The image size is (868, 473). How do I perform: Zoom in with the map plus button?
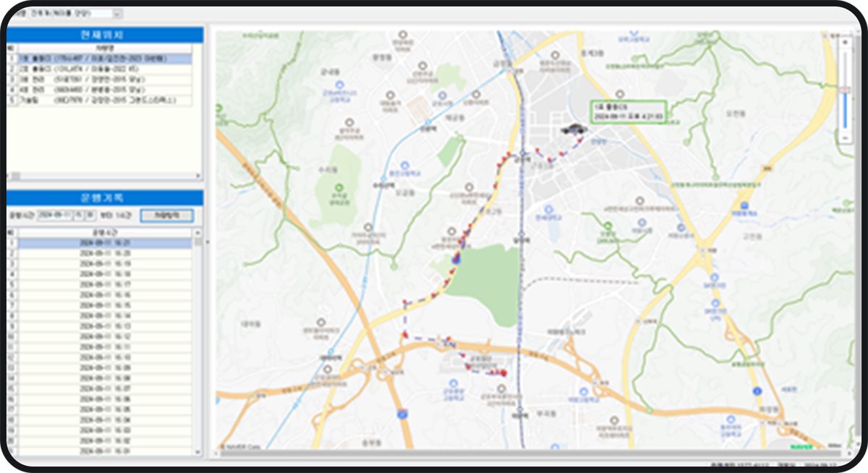tap(845, 43)
